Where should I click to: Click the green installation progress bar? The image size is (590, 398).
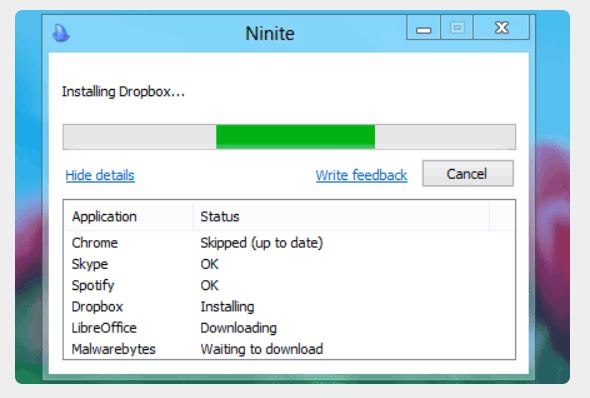tap(289, 137)
